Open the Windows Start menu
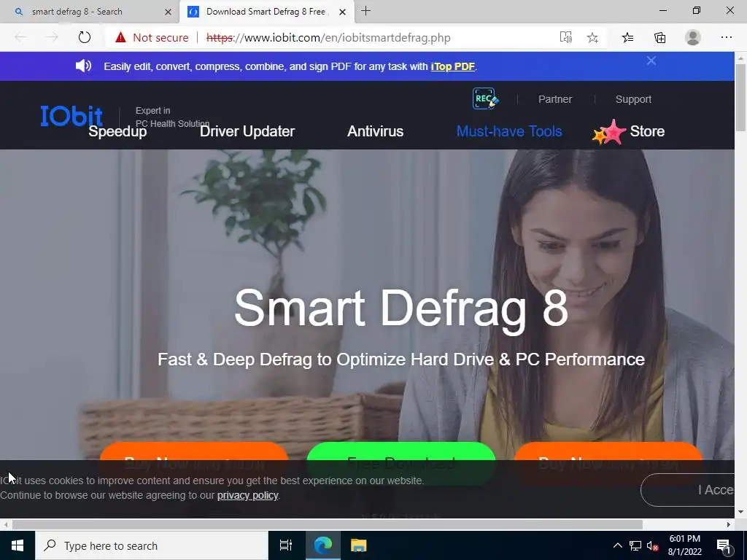 [x=18, y=545]
